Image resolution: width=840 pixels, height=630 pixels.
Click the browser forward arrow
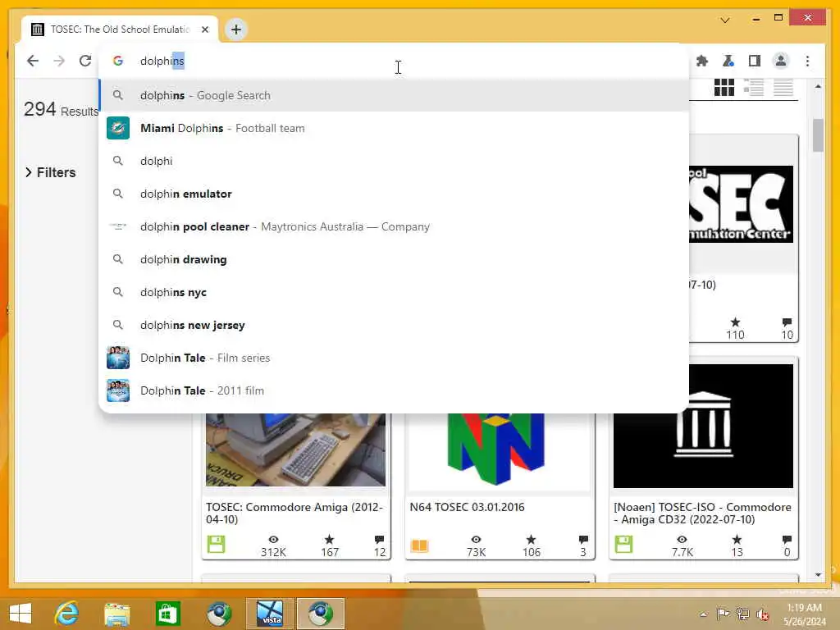click(59, 61)
